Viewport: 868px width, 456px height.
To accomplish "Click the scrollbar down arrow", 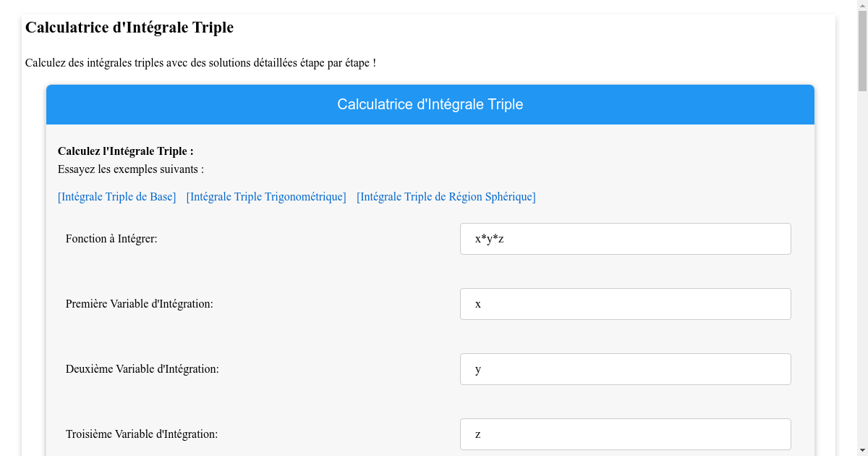I will tap(859, 449).
